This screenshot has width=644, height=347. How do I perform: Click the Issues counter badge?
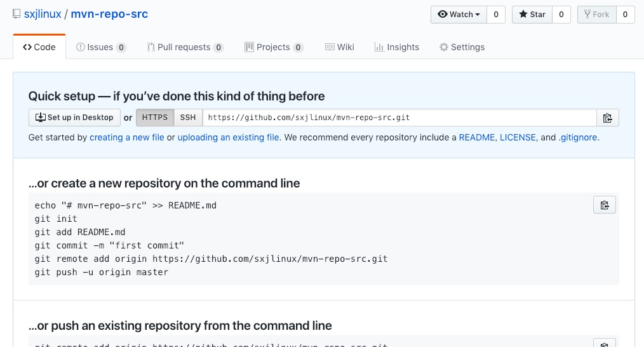121,47
